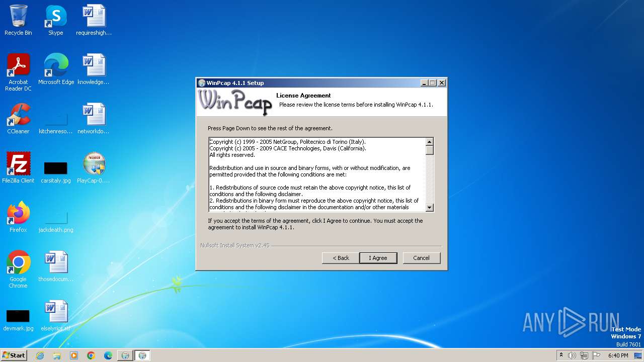
Task: Select the networkdo Word document icon
Action: point(94,119)
